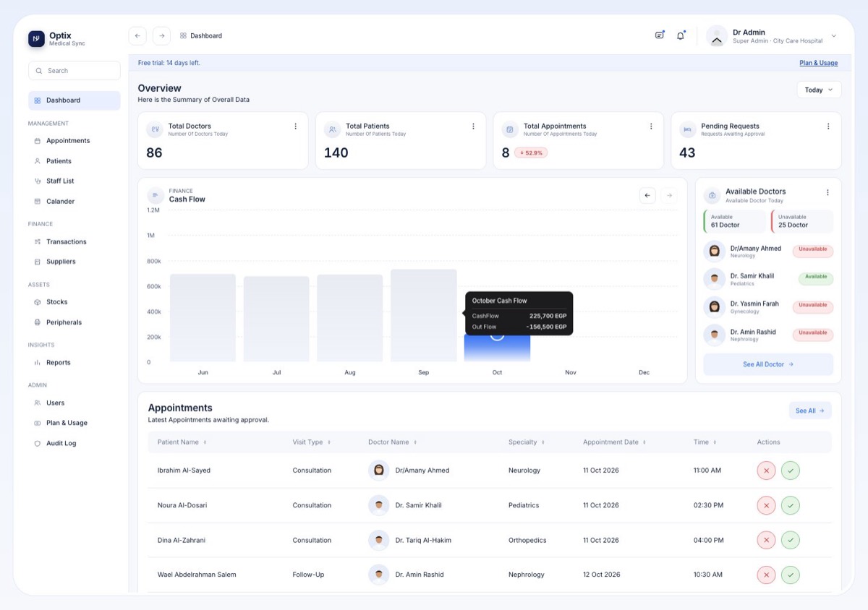This screenshot has width=868, height=610.
Task: Approve Dina Al-Zahrani's appointment
Action: point(791,540)
